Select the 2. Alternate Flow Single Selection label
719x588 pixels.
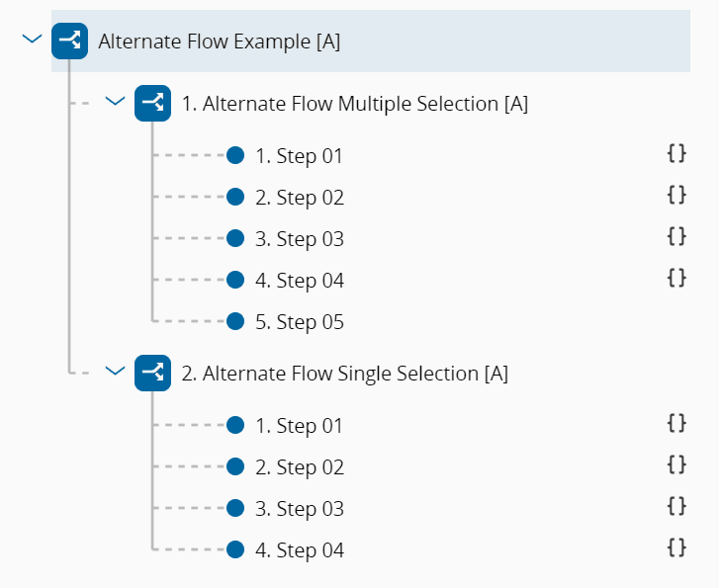(x=345, y=374)
